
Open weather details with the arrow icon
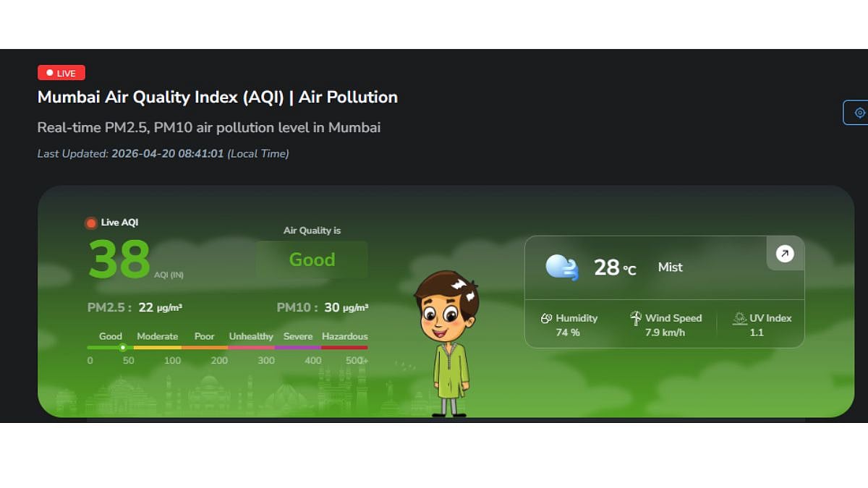pos(785,254)
